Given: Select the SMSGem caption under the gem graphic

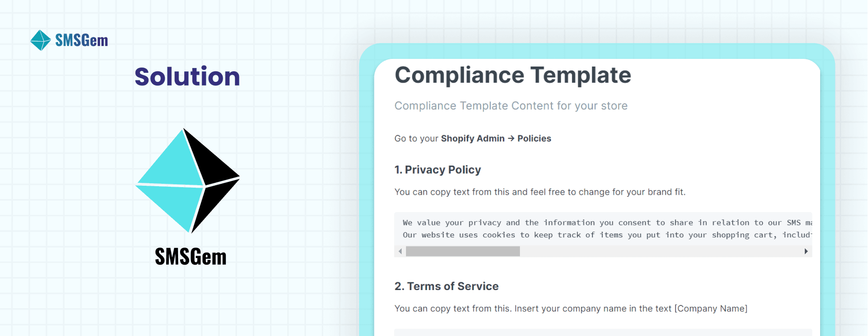Looking at the screenshot, I should click(x=190, y=258).
